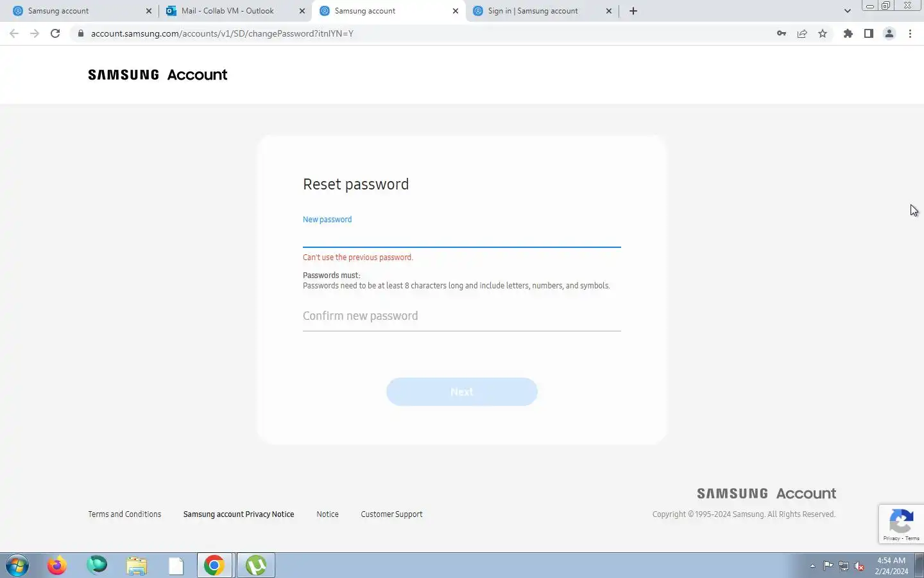Show hidden system tray icons arrow

point(812,566)
